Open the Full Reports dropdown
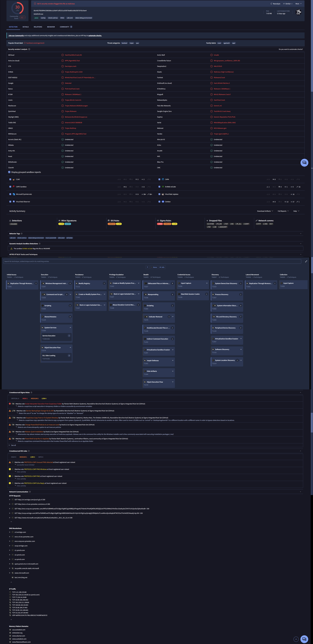This screenshot has width=313, height=644. pos(283,211)
